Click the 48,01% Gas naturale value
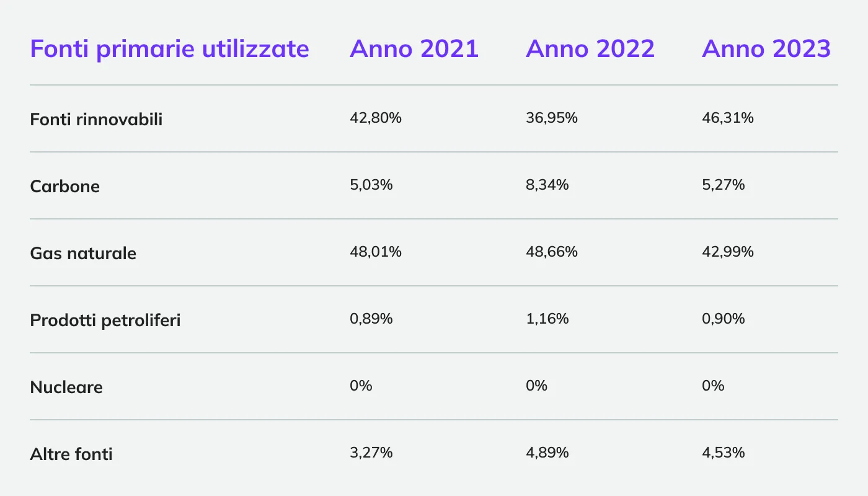Viewport: 868px width, 496px height. 376,252
